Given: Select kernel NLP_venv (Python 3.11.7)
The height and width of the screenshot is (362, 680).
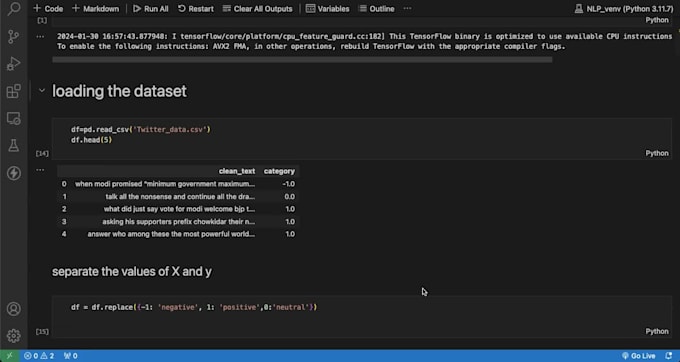Looking at the screenshot, I should click(624, 9).
